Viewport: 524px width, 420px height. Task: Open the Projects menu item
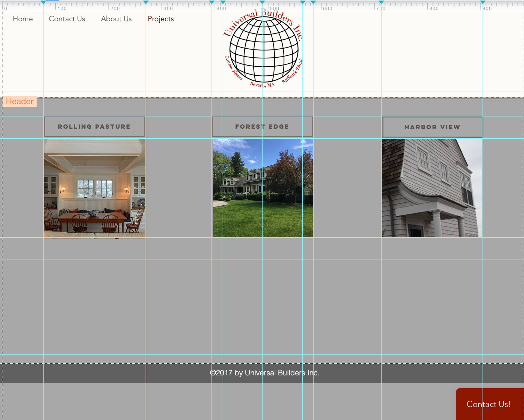[x=161, y=19]
